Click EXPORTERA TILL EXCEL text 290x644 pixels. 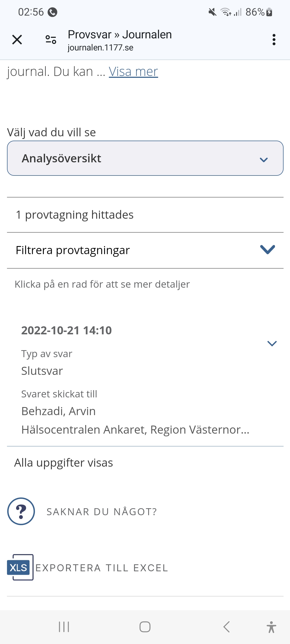(x=102, y=568)
